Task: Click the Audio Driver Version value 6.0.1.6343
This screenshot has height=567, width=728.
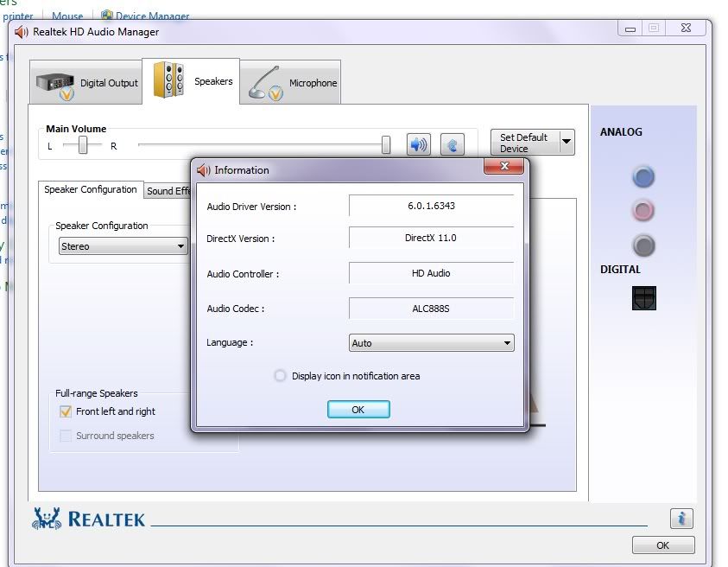Action: click(x=431, y=206)
